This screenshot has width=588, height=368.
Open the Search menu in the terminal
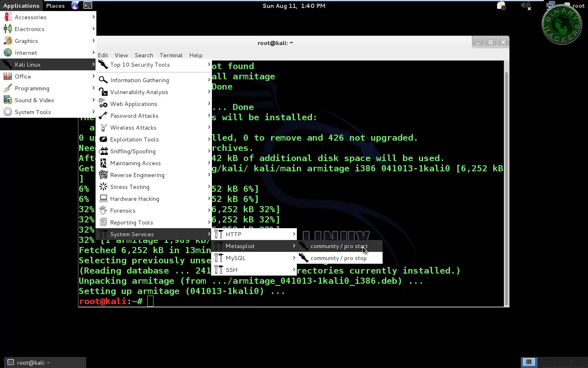(x=144, y=55)
